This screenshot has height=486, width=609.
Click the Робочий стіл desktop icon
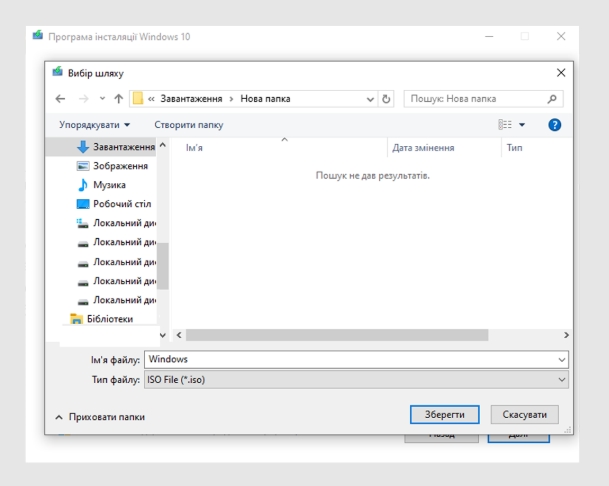[83, 204]
